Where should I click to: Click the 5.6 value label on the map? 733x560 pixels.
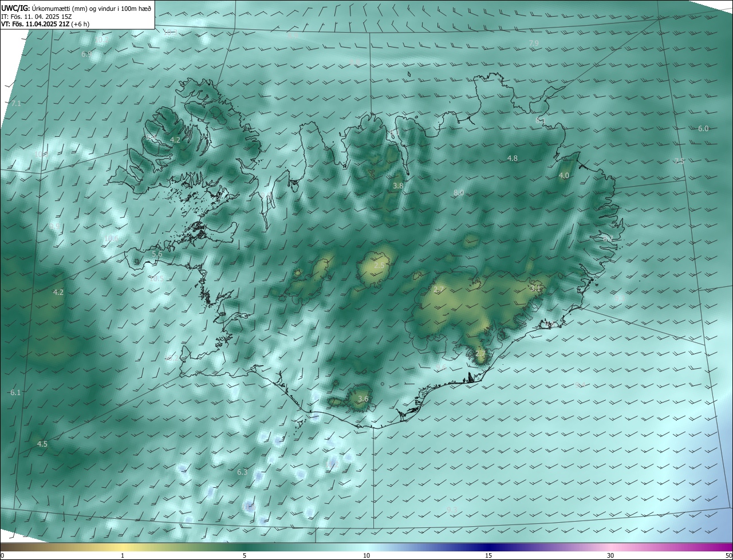(x=157, y=254)
